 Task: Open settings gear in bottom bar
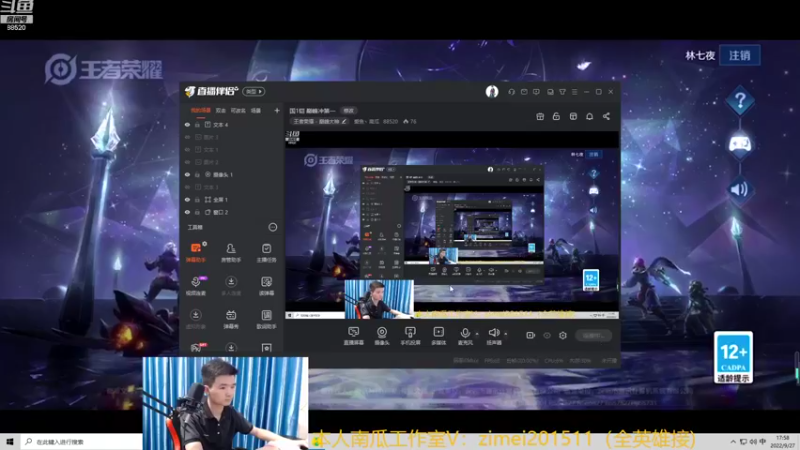coord(563,335)
